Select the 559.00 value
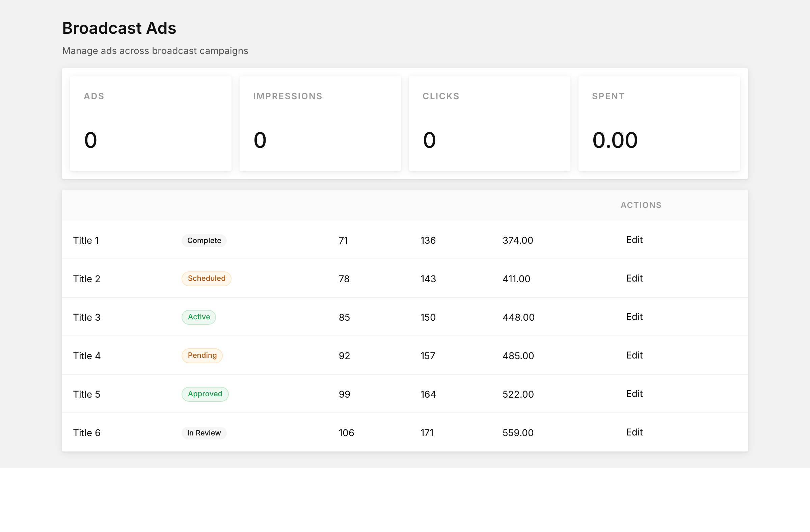 pos(518,433)
